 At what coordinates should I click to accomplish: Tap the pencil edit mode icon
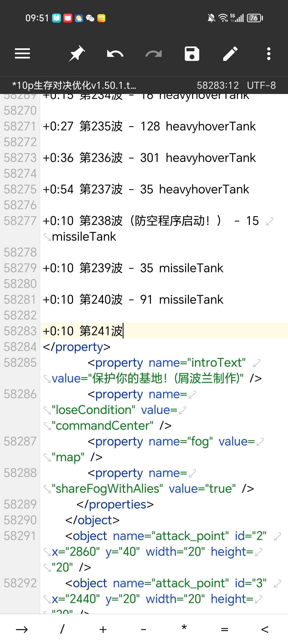(x=230, y=54)
